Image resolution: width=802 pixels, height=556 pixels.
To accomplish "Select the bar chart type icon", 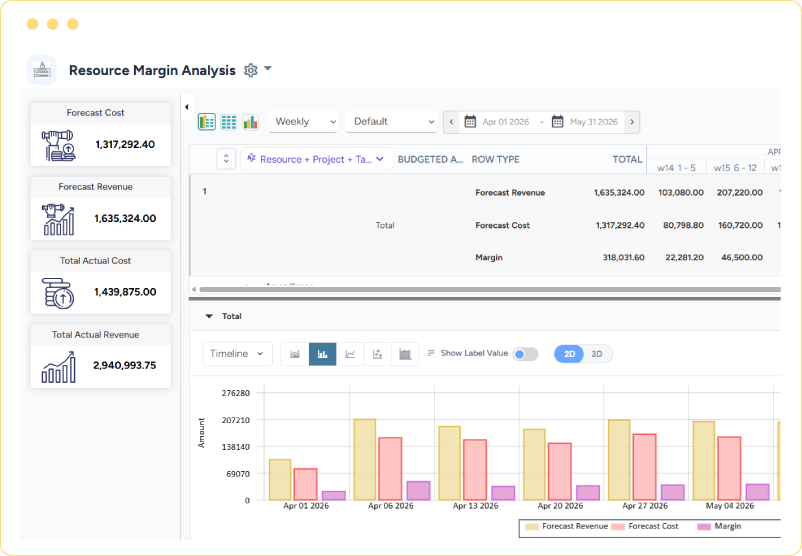I will point(322,354).
